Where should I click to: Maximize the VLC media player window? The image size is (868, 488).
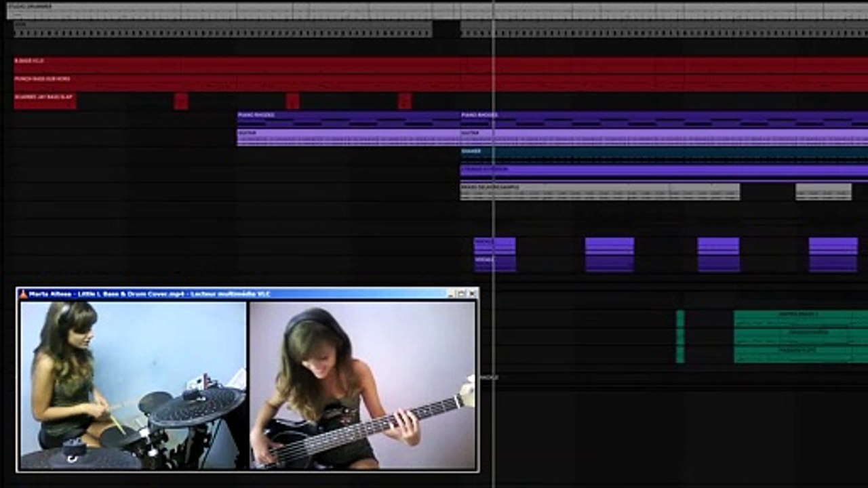[x=461, y=294]
